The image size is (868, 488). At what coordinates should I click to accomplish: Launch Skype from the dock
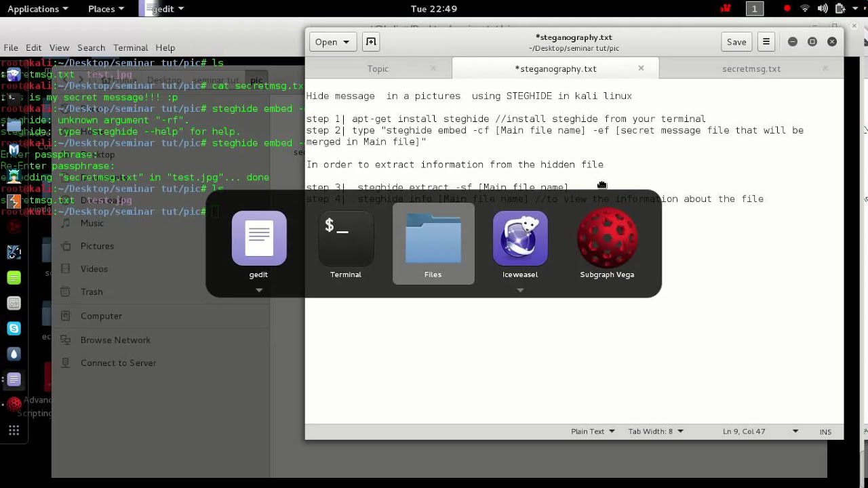tap(14, 329)
